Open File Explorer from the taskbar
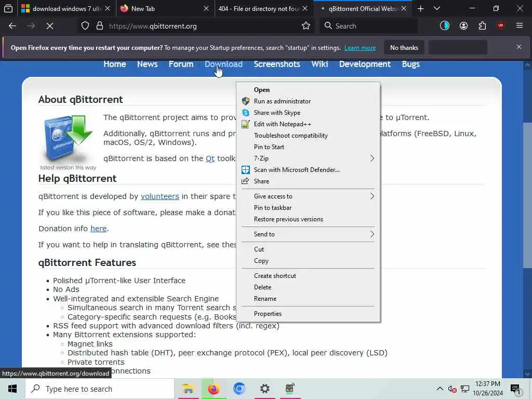The height and width of the screenshot is (399, 532). [188, 389]
